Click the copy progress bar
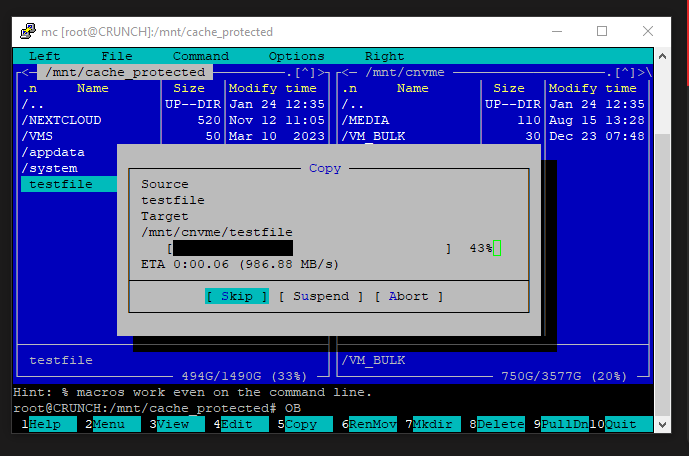The width and height of the screenshot is (689, 456). coord(308,248)
